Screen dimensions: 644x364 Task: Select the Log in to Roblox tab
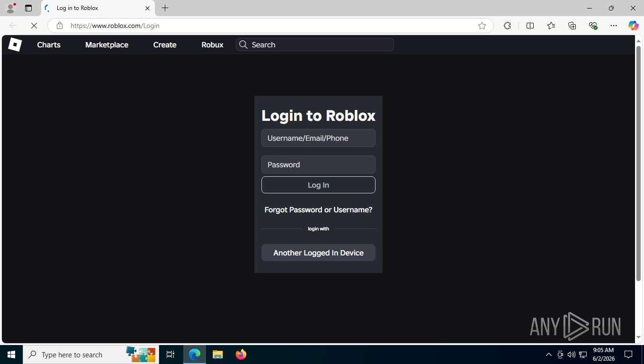point(98,8)
